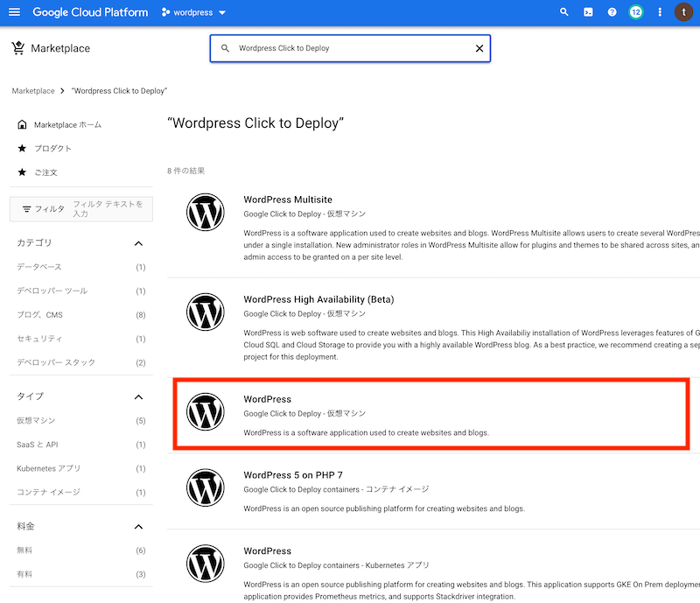
Task: Open Marketplace ホーム in the sidebar
Action: (68, 124)
